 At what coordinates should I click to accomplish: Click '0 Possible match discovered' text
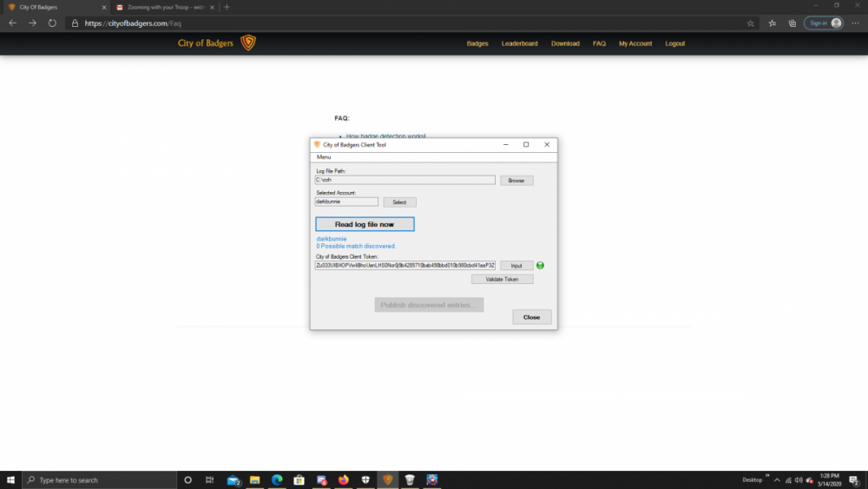(356, 246)
